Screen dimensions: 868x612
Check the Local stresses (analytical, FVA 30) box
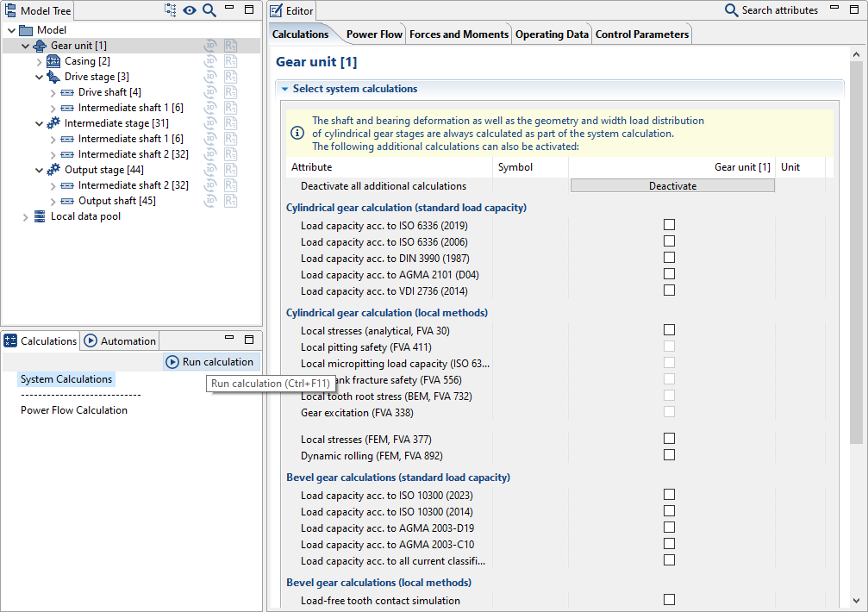pos(669,330)
